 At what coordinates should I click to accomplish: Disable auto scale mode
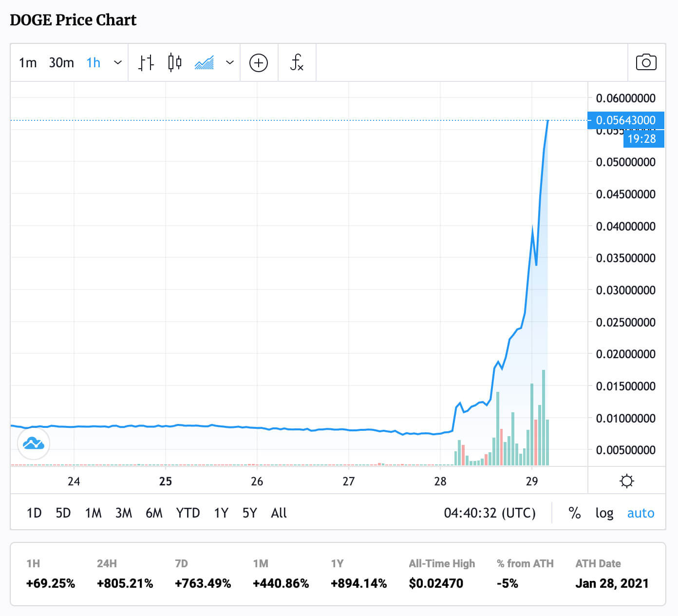click(x=640, y=513)
